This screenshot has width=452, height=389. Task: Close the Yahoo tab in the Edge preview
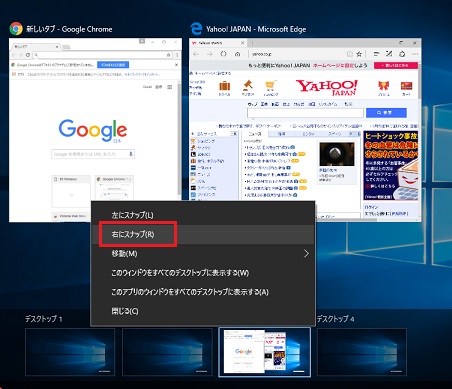tap(243, 43)
